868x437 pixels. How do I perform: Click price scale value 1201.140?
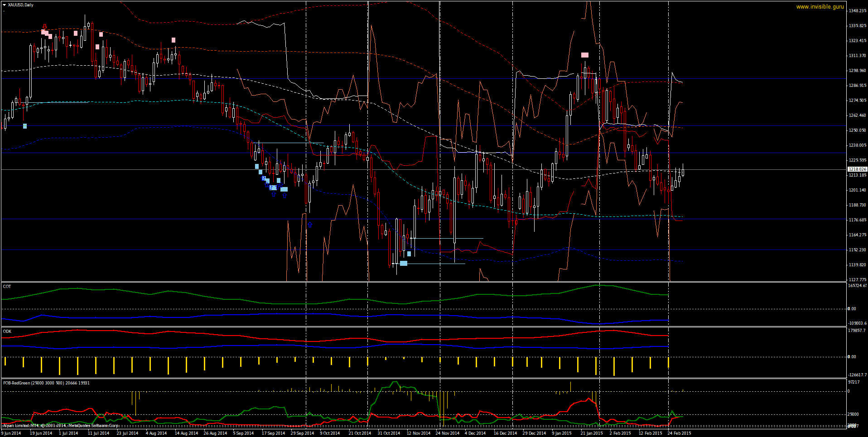[x=858, y=190]
